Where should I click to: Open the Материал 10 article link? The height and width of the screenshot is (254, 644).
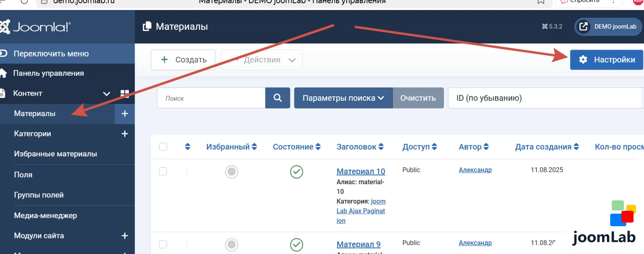click(361, 171)
